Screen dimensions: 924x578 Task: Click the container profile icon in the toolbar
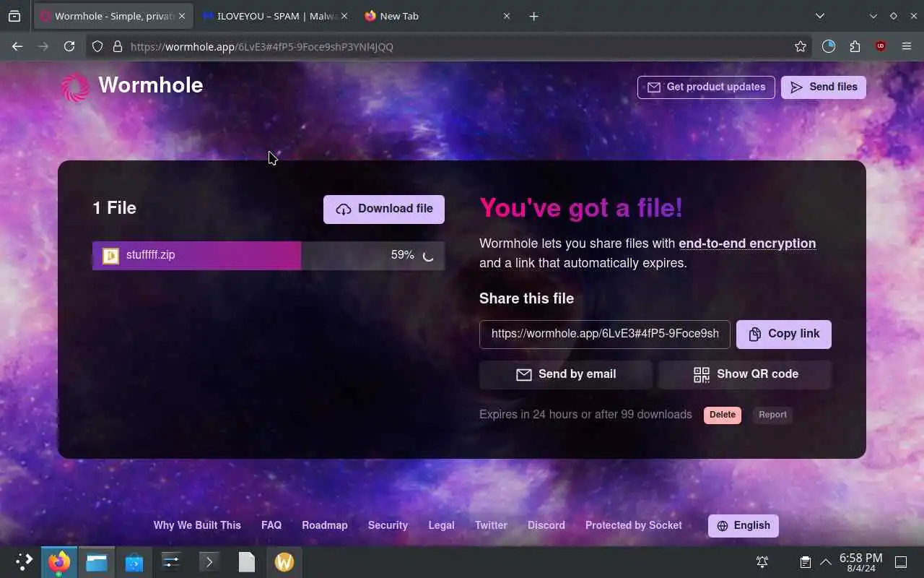[829, 46]
